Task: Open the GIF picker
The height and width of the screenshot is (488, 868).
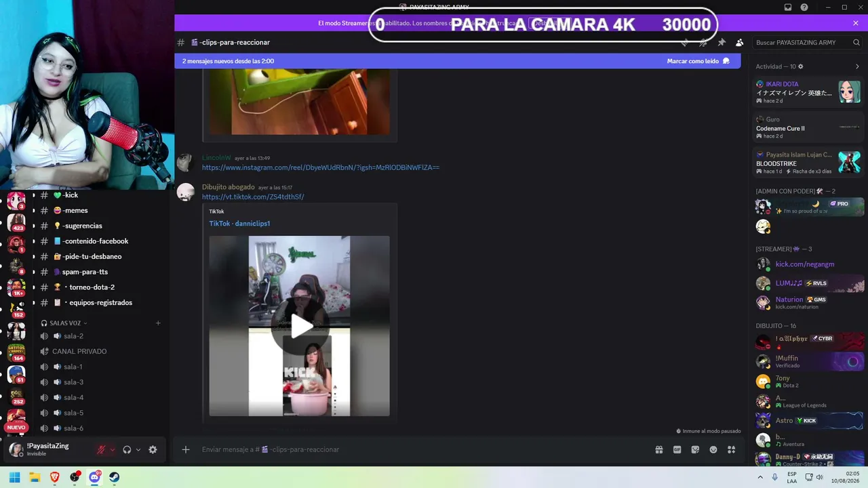Action: [677, 449]
